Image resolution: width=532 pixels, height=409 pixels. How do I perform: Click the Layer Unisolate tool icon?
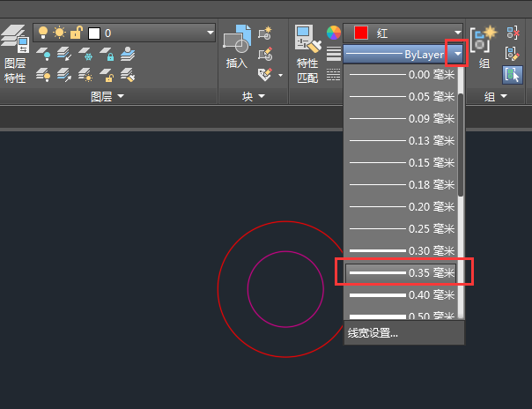[x=64, y=75]
